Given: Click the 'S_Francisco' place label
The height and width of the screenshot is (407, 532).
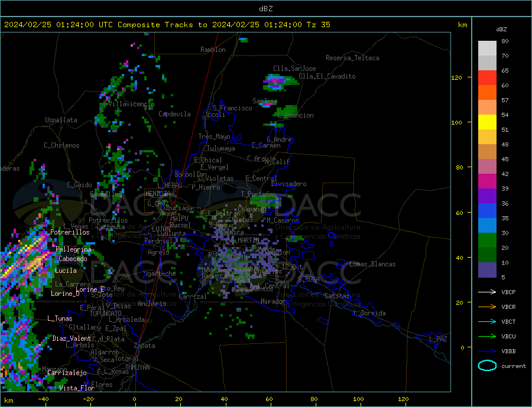Looking at the screenshot, I should [232, 108].
